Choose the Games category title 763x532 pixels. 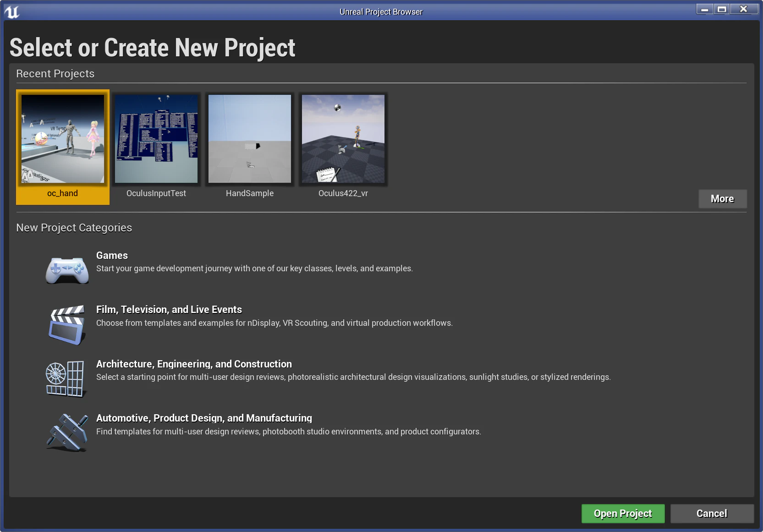click(112, 256)
